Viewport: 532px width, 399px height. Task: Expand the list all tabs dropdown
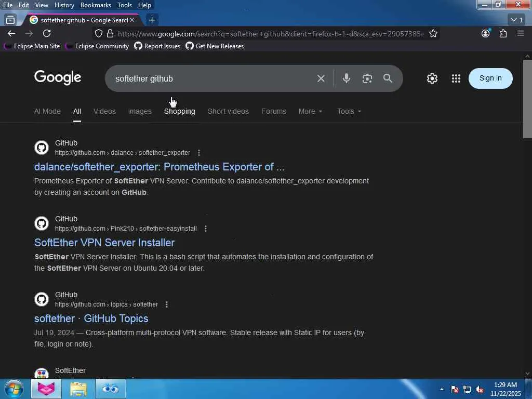pos(517,20)
